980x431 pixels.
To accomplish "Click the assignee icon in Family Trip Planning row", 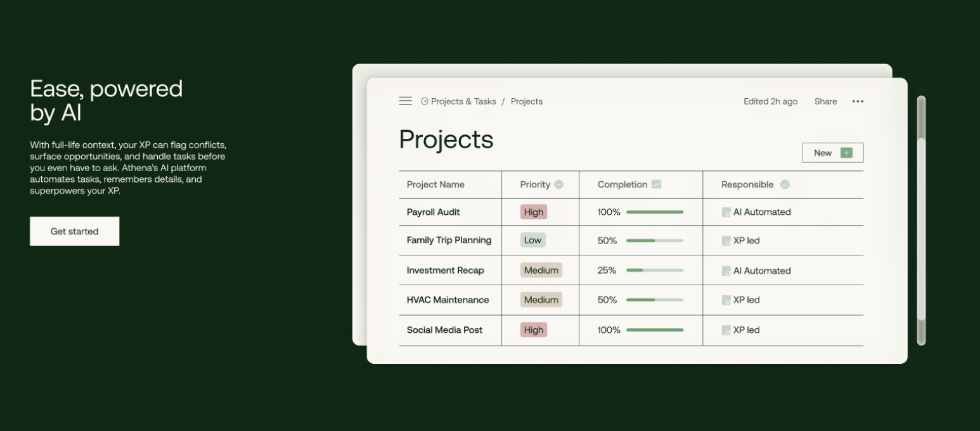I will [726, 241].
